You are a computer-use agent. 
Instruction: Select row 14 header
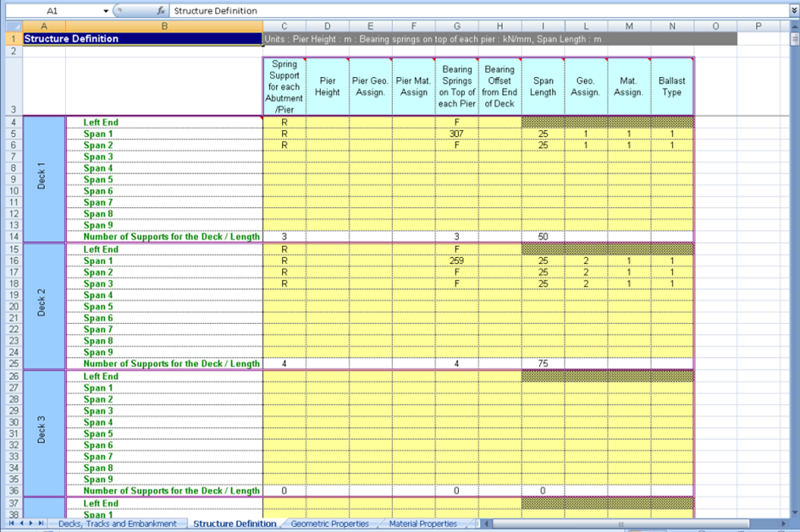11,237
